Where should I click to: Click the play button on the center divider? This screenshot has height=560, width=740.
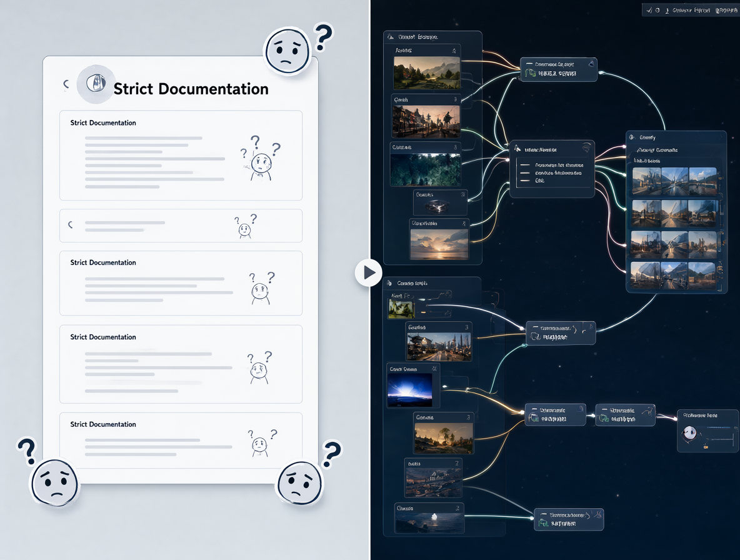tap(369, 272)
